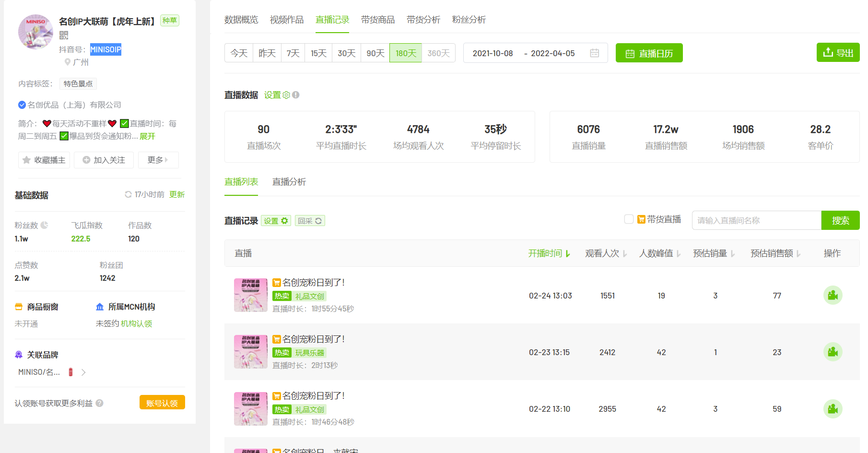Open the 直播分析 sub-tab

[289, 182]
